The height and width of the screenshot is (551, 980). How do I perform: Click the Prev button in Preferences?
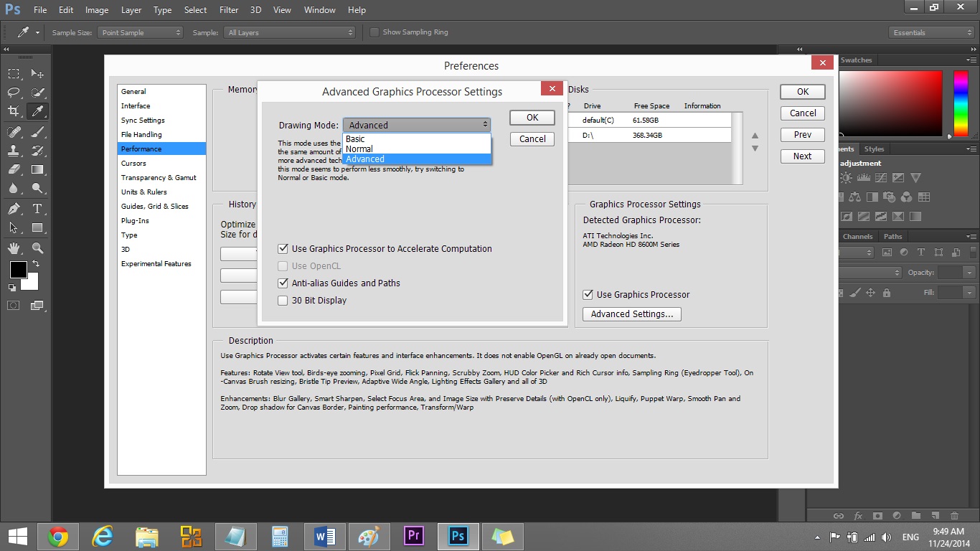click(803, 135)
